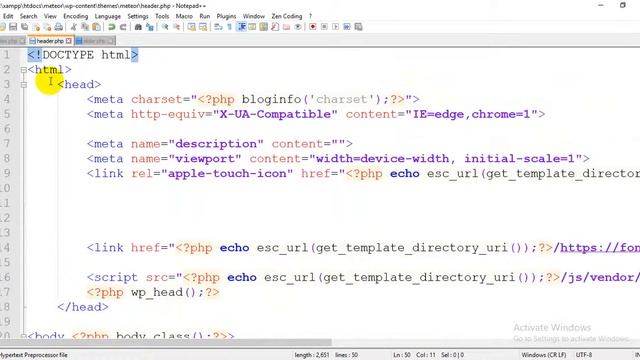Toggle synchronized horizontal scrolling
The height and width of the screenshot is (360, 640).
tap(203, 27)
